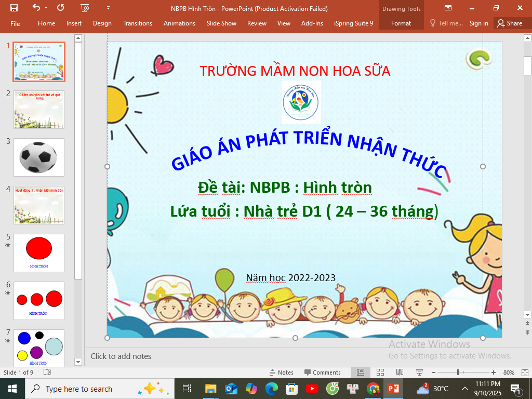532x399 pixels.
Task: Toggle the Comments pane in status bar
Action: 322,373
